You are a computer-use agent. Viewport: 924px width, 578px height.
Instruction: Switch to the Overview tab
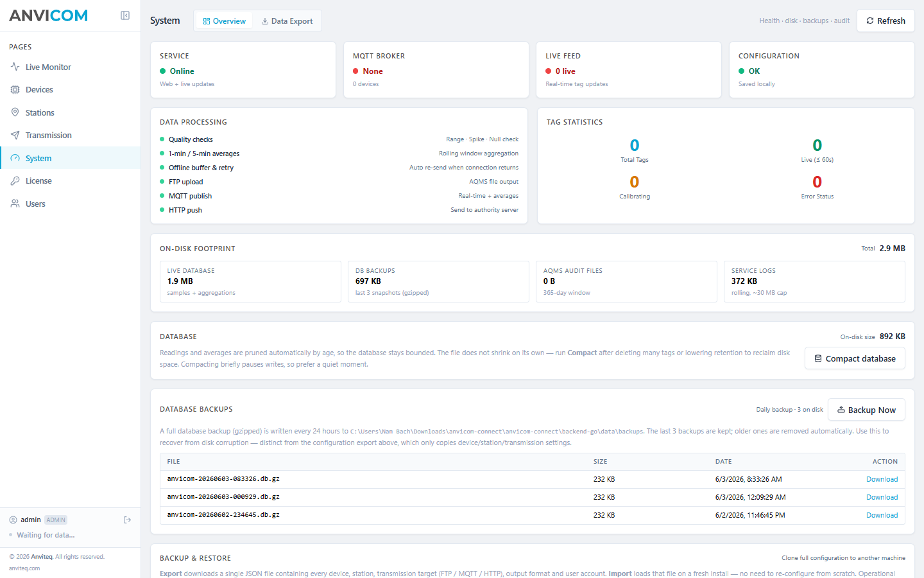tap(225, 21)
